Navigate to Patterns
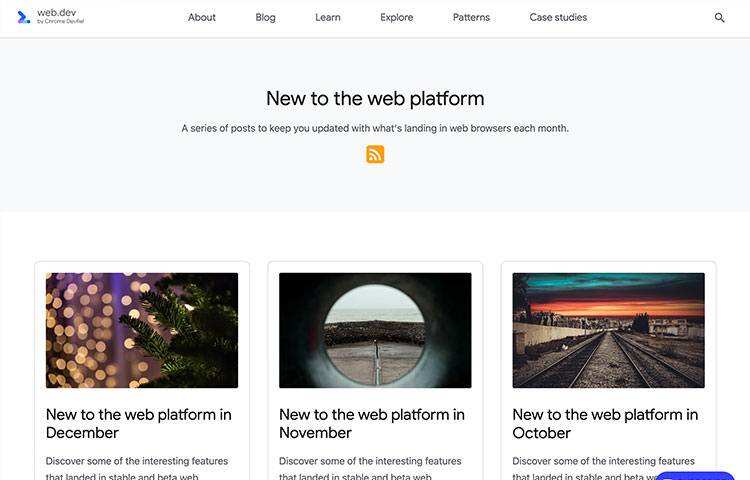This screenshot has width=750, height=480. click(x=471, y=18)
